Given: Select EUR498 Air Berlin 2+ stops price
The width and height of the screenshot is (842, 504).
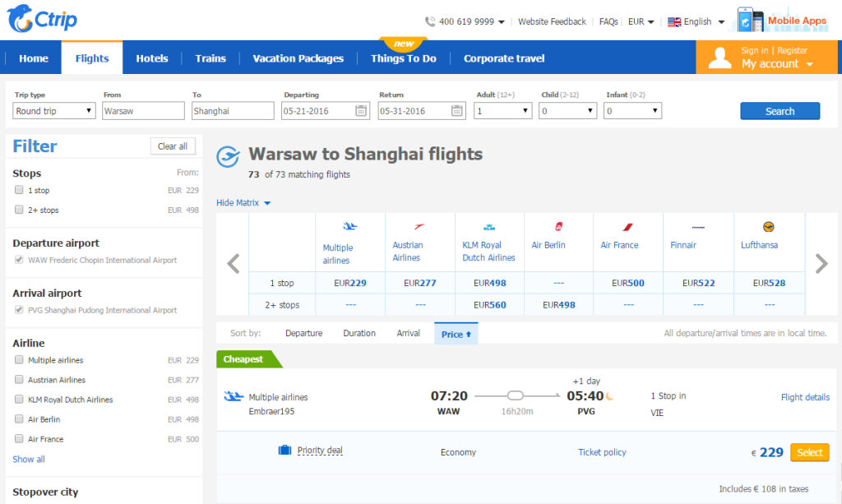Looking at the screenshot, I should 558,305.
